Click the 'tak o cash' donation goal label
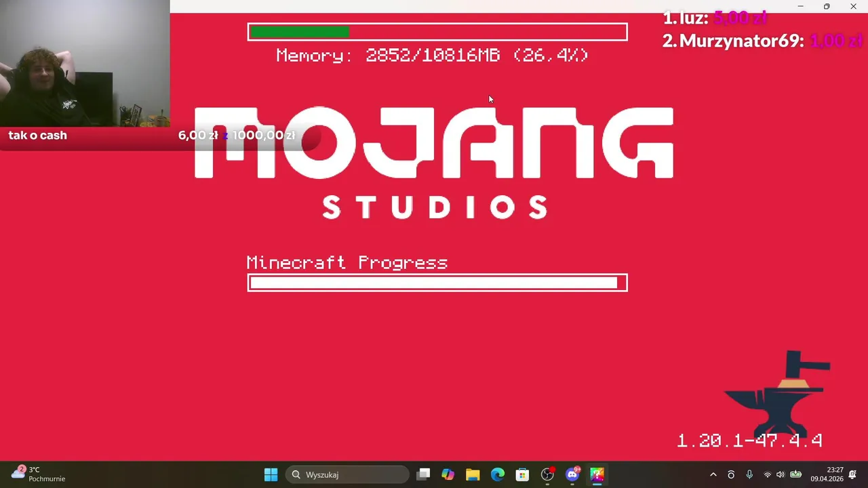868x488 pixels. pos(38,135)
